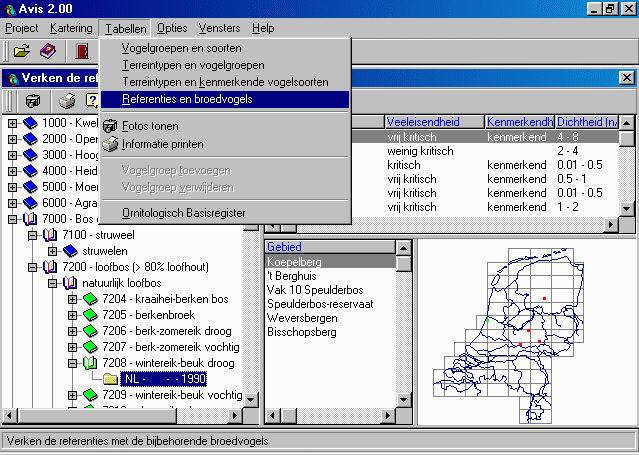Click the density value 0.5 - 1
Viewport: 639px width, 455px height.
tap(572, 179)
